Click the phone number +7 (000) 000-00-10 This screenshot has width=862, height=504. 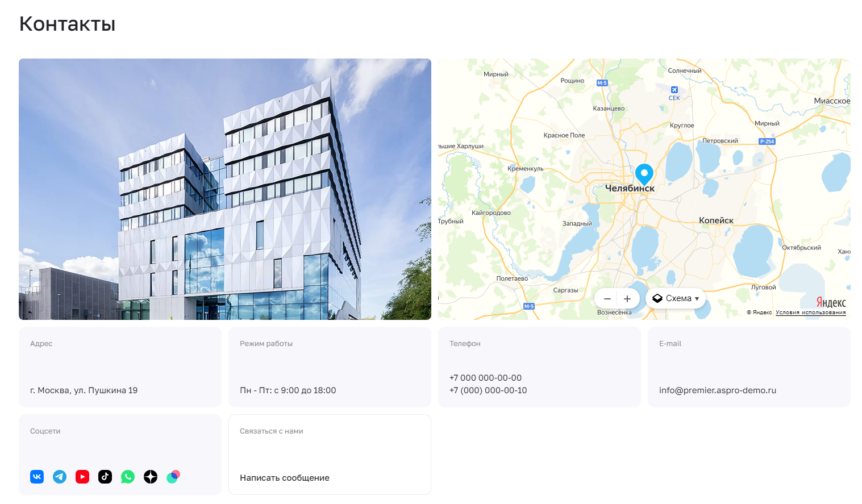click(488, 390)
